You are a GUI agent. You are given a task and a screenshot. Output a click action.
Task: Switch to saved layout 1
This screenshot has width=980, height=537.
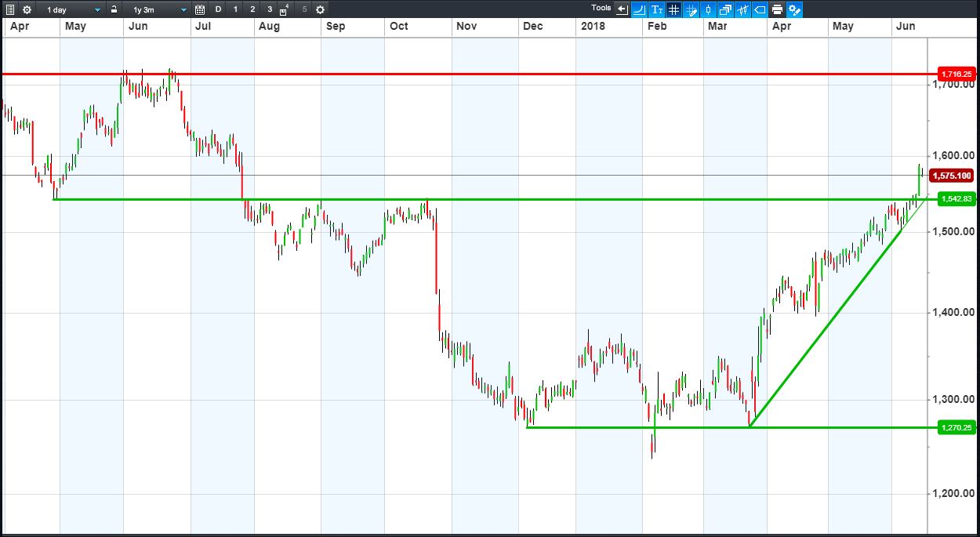[235, 9]
